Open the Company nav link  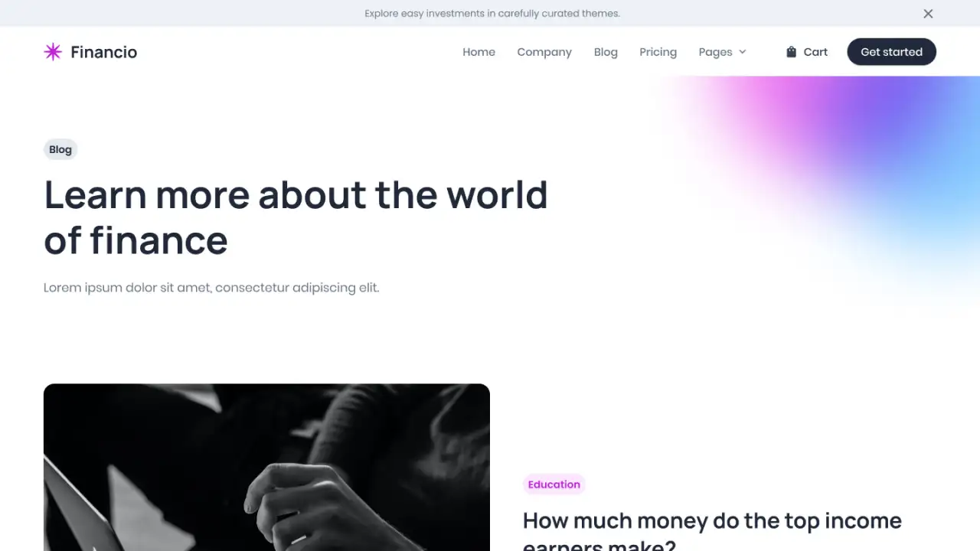click(x=544, y=52)
